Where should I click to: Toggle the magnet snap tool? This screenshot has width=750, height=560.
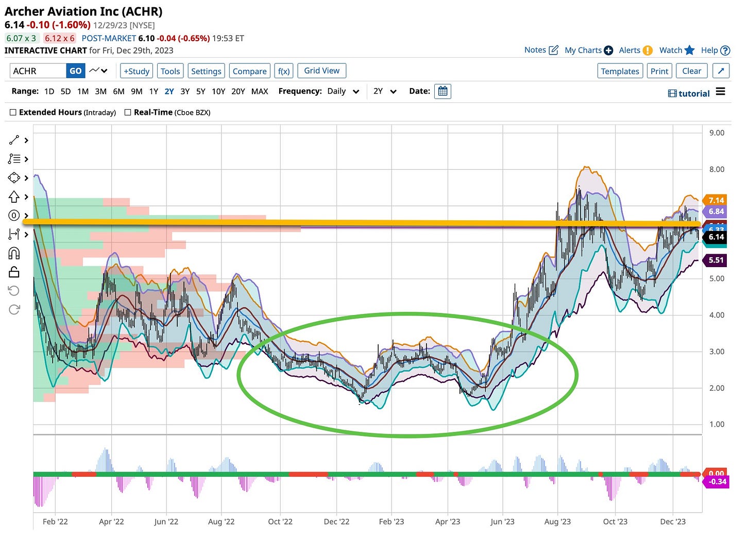pos(14,253)
